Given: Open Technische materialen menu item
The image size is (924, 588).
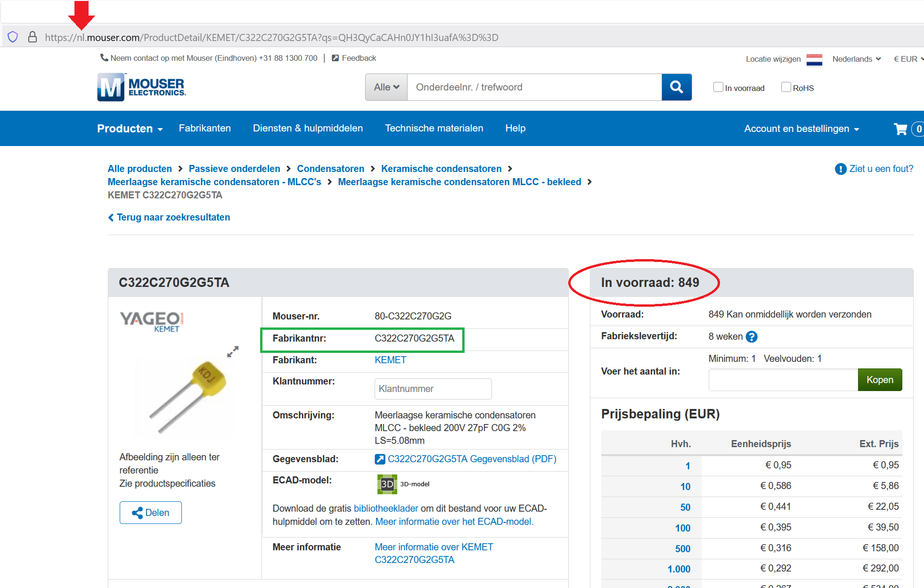Looking at the screenshot, I should click(434, 128).
